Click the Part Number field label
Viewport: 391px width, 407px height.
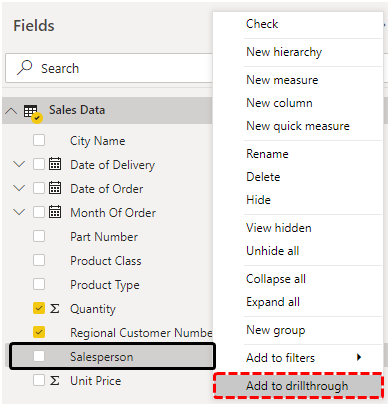coord(104,237)
